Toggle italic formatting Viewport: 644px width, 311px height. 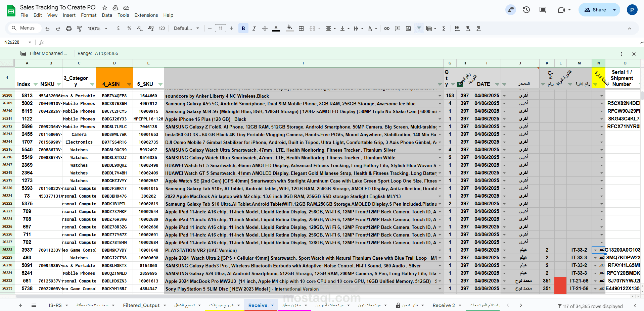point(254,29)
